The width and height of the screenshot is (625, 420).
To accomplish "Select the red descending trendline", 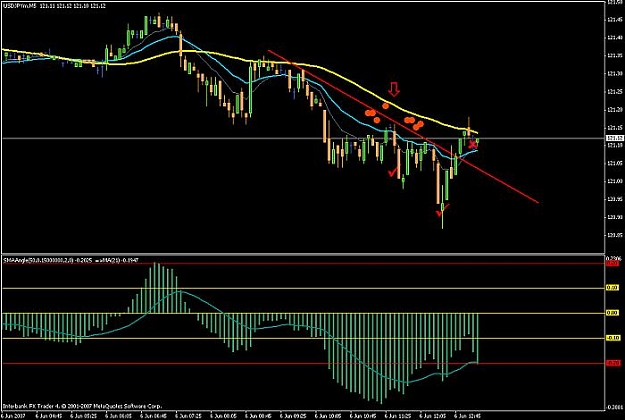I will pos(403,126).
